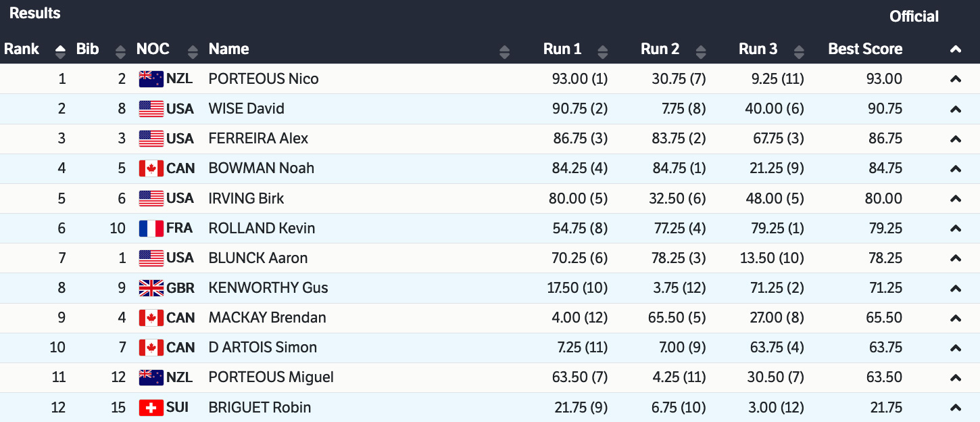
Task: Sort by Name using sort arrows
Action: [x=504, y=51]
